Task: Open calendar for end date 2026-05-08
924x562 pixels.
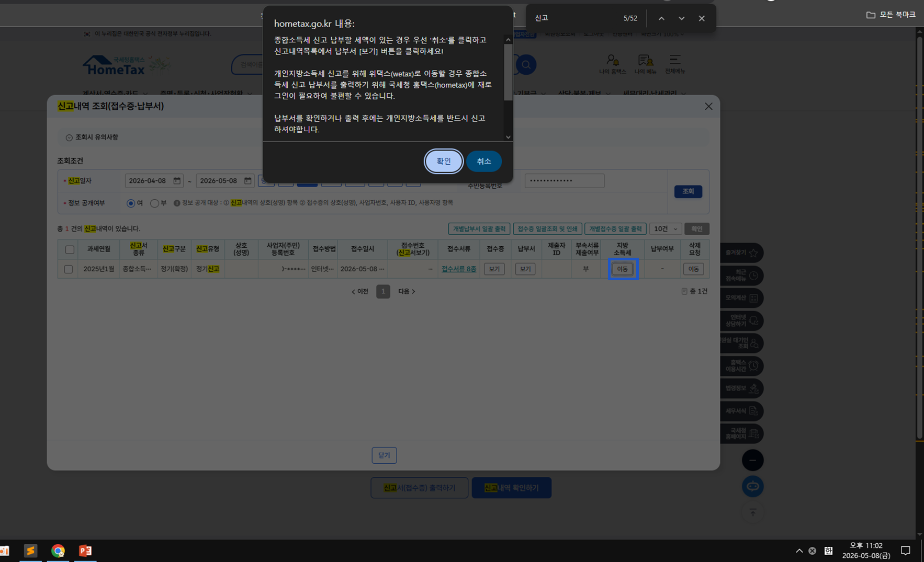Action: tap(248, 181)
